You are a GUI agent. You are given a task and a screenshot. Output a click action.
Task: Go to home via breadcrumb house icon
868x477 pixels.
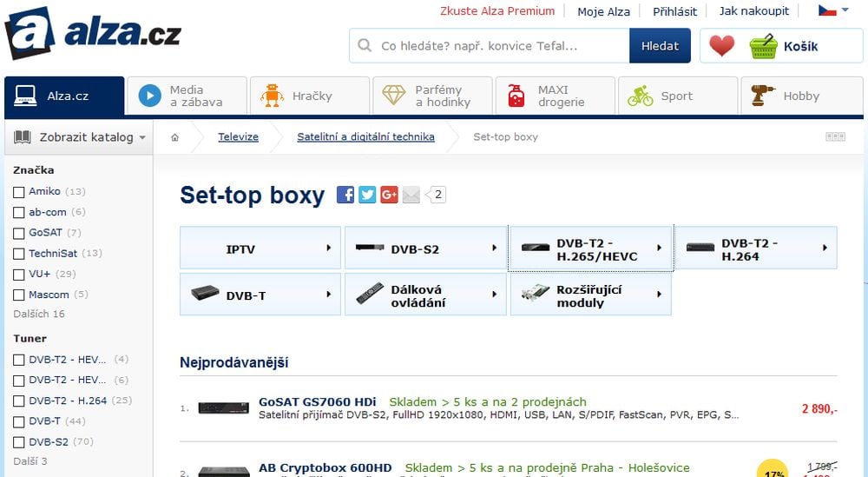[175, 137]
